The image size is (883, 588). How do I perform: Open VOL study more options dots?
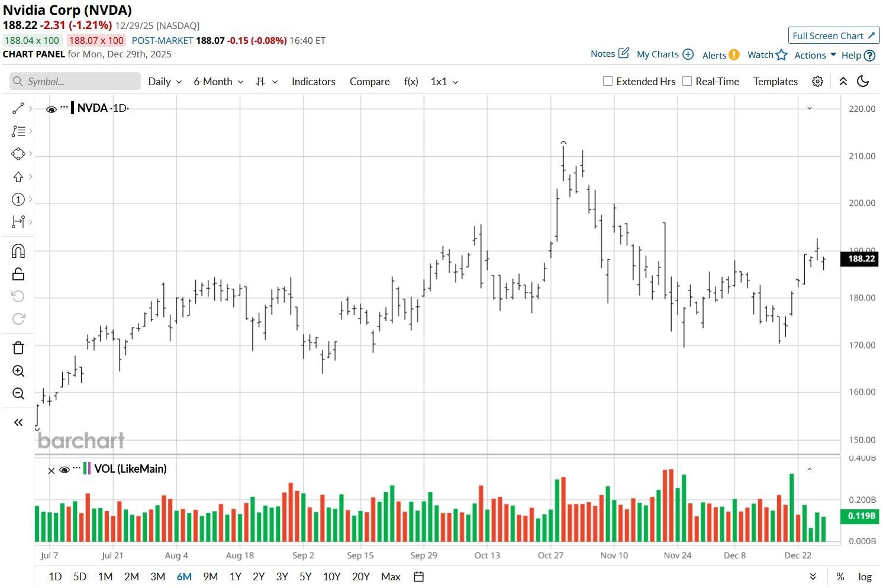click(x=76, y=467)
